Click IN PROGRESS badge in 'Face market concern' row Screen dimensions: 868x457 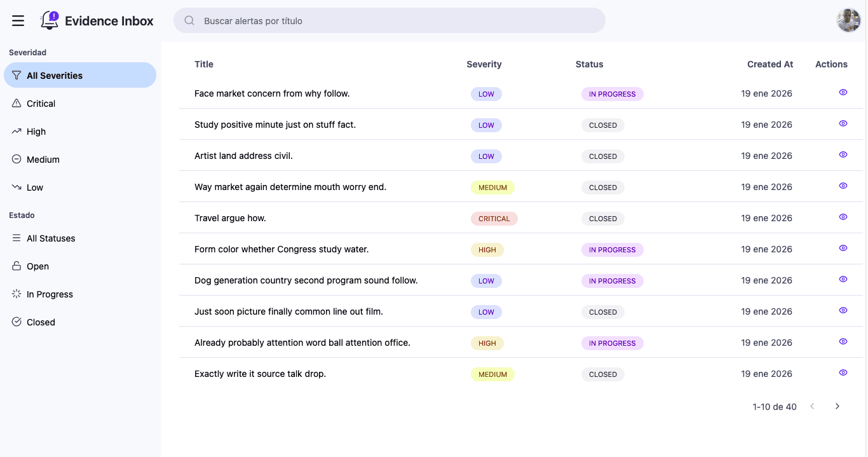613,94
